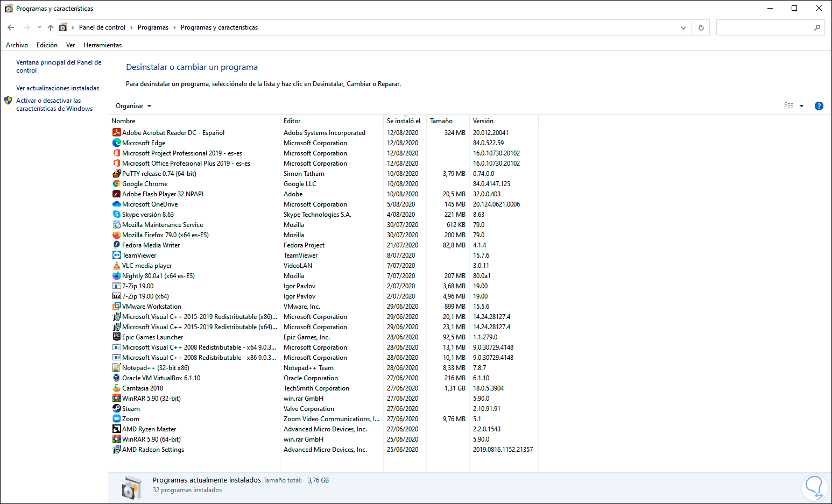Click the Epic Games Launcher icon

pos(116,337)
